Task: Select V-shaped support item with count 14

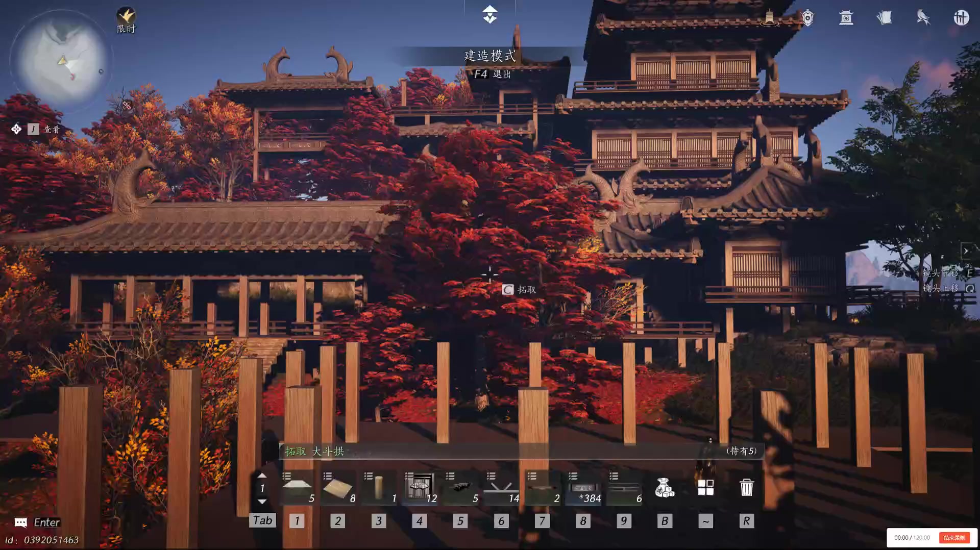Action: pyautogui.click(x=502, y=488)
